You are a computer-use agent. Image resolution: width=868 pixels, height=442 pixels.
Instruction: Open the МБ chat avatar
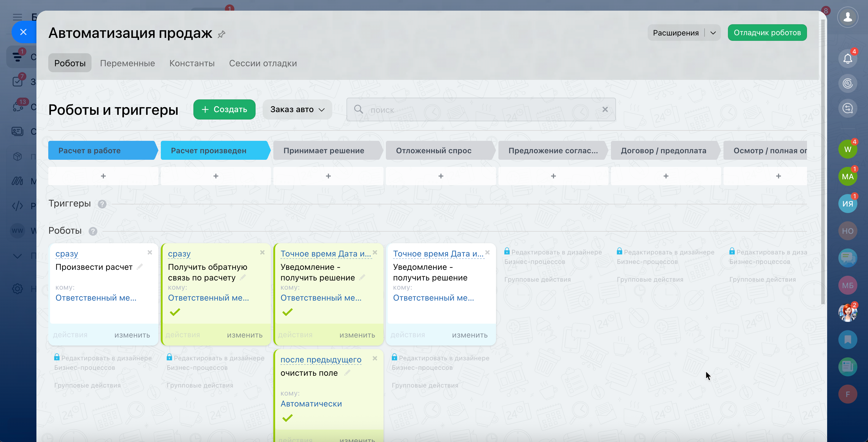[848, 285]
